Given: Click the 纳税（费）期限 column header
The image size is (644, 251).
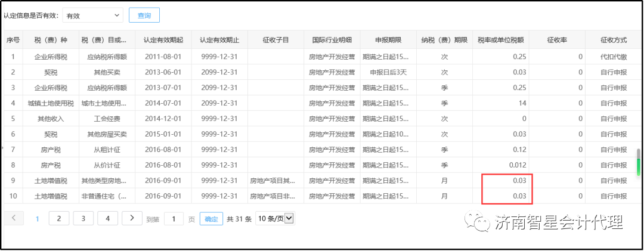Looking at the screenshot, I should 444,40.
